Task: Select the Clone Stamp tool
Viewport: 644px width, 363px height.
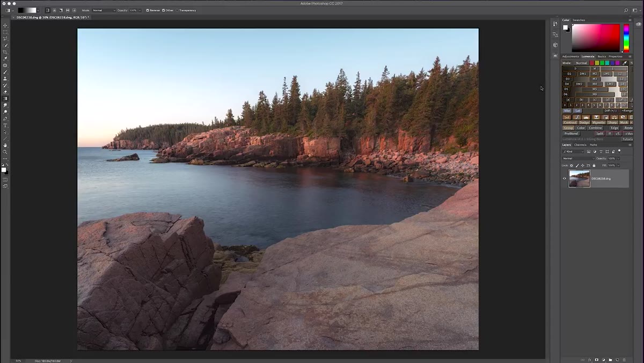Action: click(5, 78)
